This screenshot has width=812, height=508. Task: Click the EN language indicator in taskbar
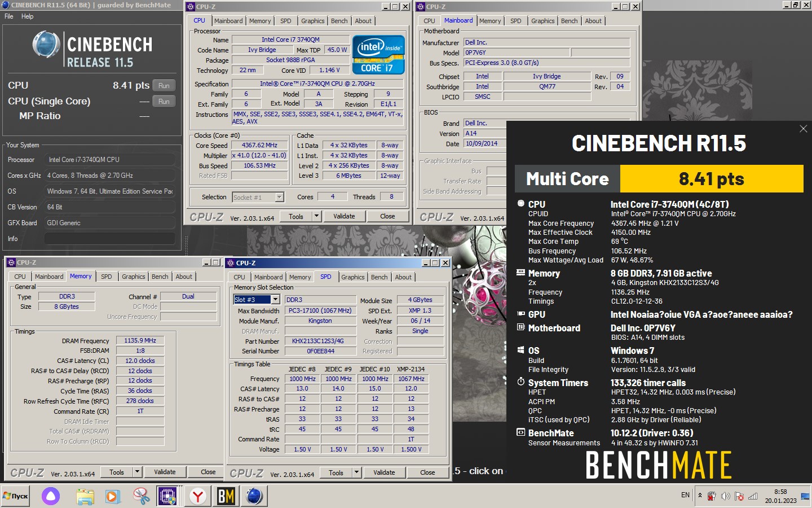coord(685,495)
